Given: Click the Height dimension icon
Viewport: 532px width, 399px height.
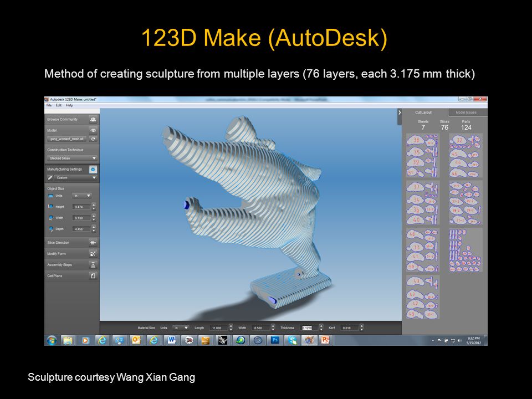Looking at the screenshot, I should click(x=50, y=207).
